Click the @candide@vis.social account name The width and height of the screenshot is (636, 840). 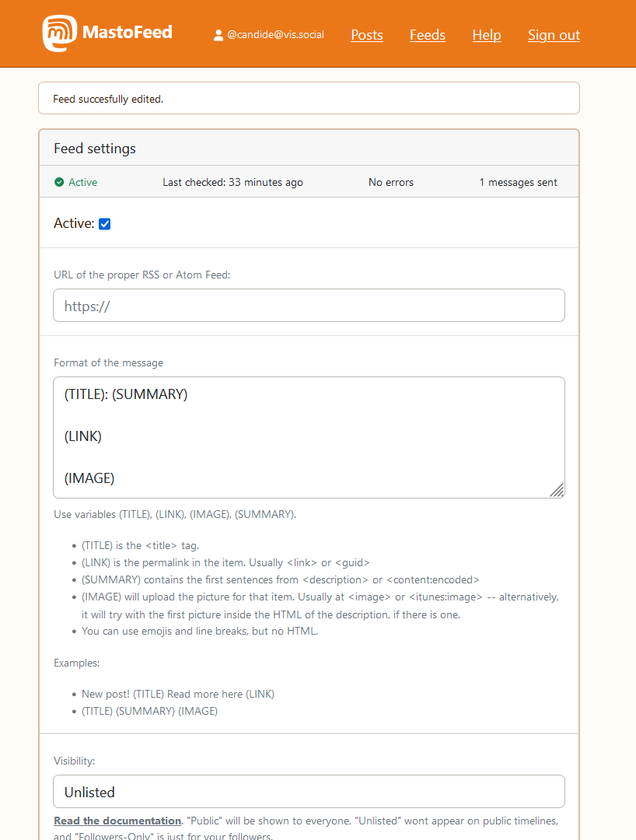tap(275, 35)
